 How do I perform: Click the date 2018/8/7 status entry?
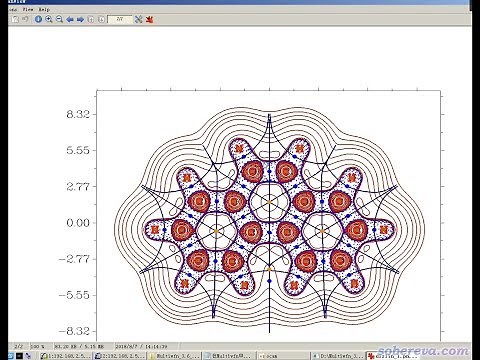coord(141,346)
